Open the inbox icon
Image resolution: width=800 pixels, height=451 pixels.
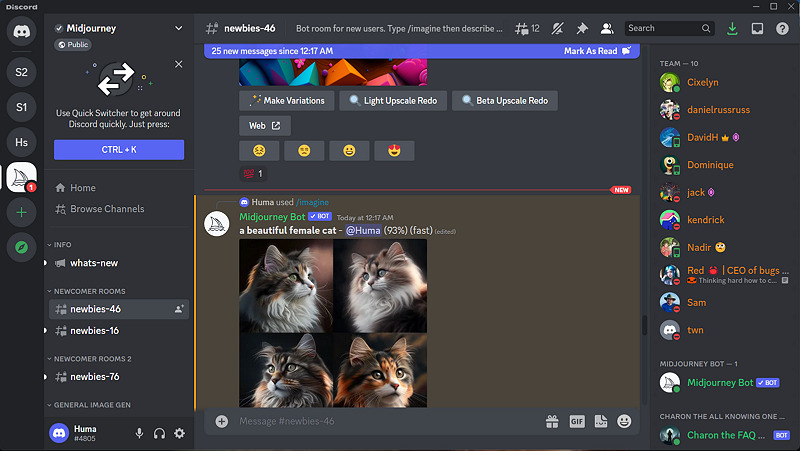pyautogui.click(x=757, y=29)
